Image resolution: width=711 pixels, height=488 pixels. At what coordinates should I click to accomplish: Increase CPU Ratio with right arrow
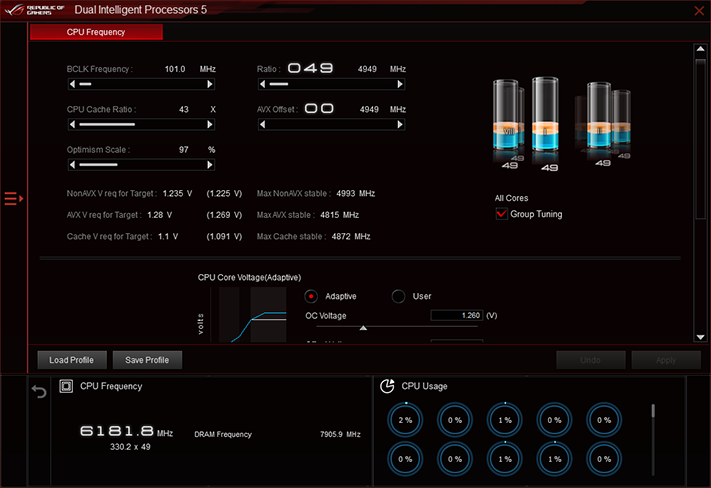pos(399,84)
